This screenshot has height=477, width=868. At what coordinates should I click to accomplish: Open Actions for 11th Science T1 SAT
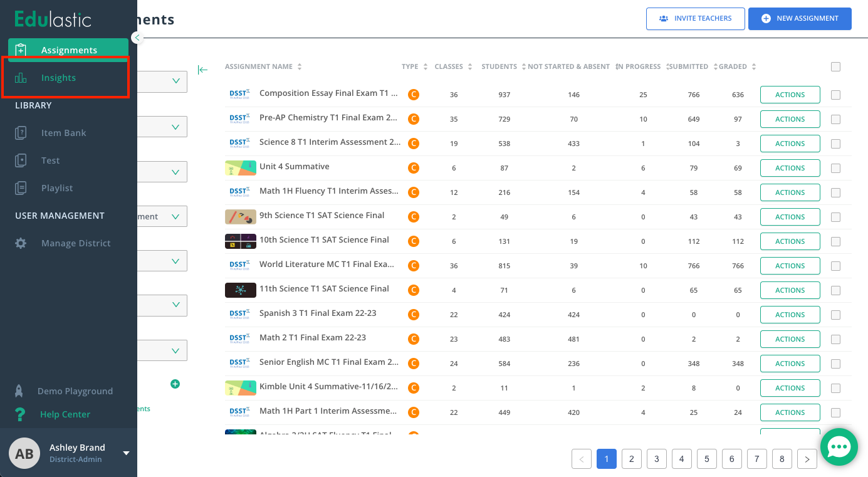pos(790,290)
